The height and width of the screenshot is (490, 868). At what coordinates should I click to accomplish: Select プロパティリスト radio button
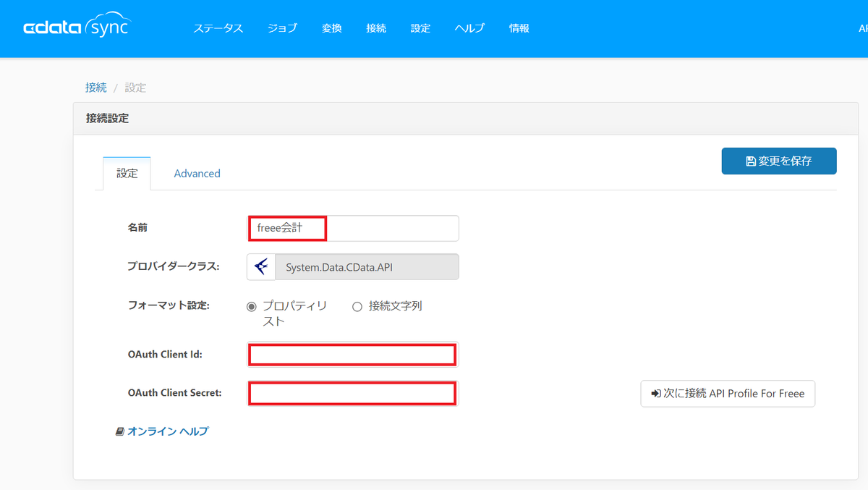point(252,306)
